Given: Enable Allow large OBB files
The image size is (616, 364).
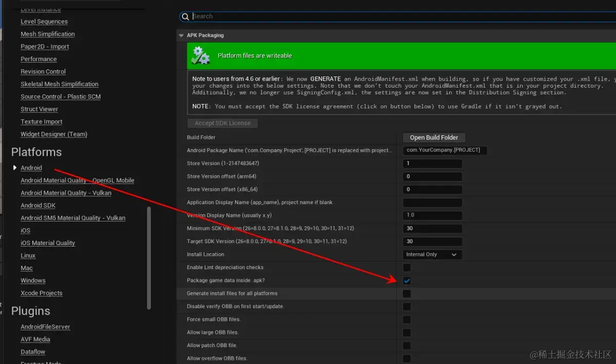Looking at the screenshot, I should [x=407, y=333].
